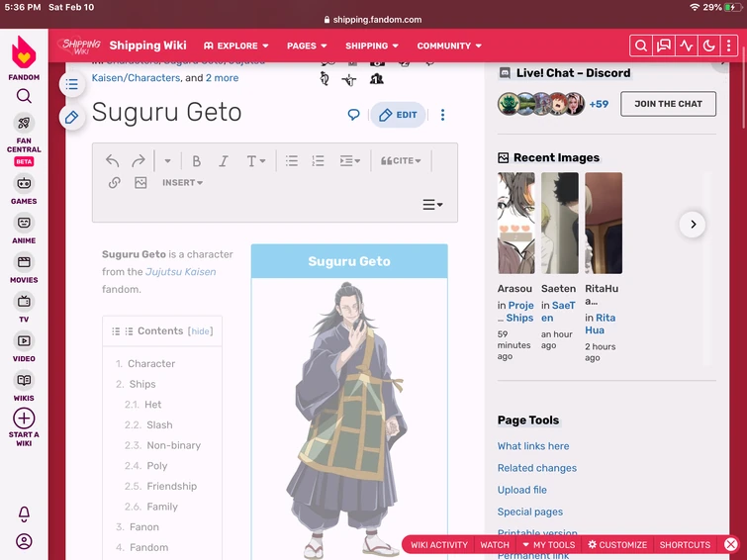The image size is (747, 560).
Task: Open the Kaisen/Characters category link
Action: tap(136, 78)
